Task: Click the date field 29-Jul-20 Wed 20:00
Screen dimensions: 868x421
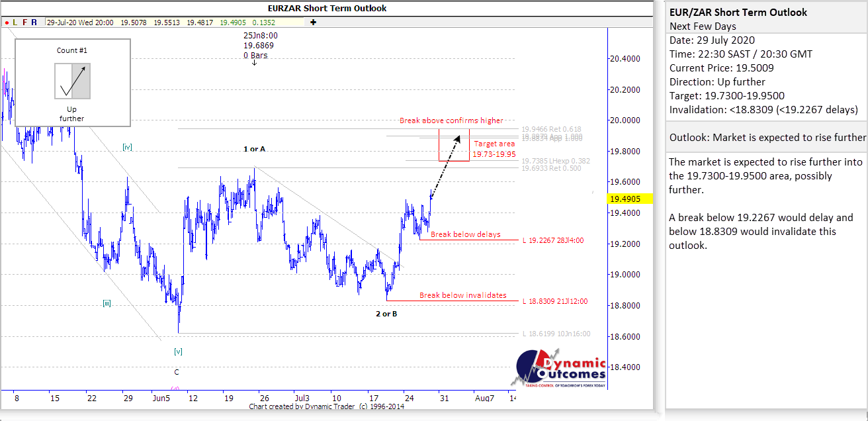Action: tap(79, 23)
